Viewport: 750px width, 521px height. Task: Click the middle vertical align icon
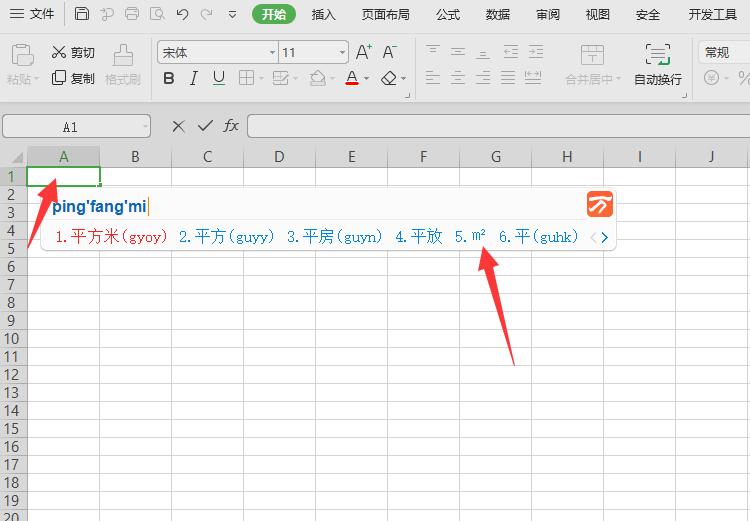(458, 52)
